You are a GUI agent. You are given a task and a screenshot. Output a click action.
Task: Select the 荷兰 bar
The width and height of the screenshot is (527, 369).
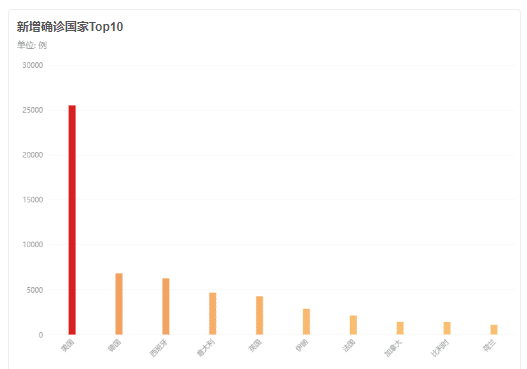pos(494,330)
